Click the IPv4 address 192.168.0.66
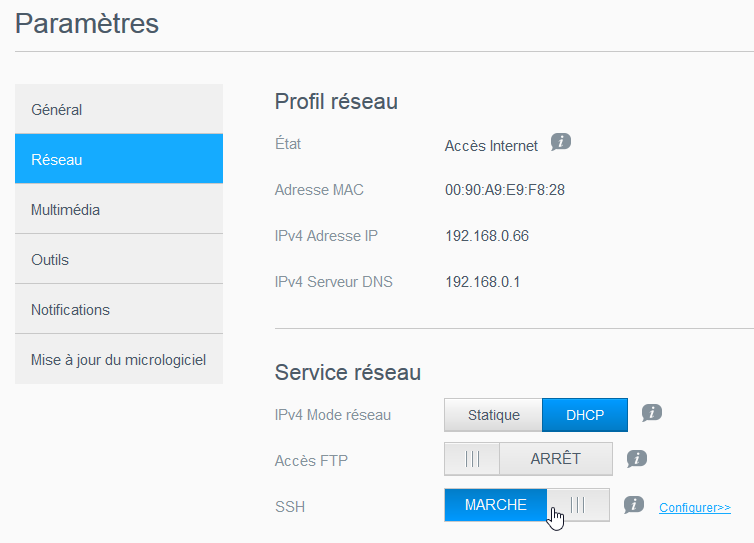The height and width of the screenshot is (543, 754). 486,236
